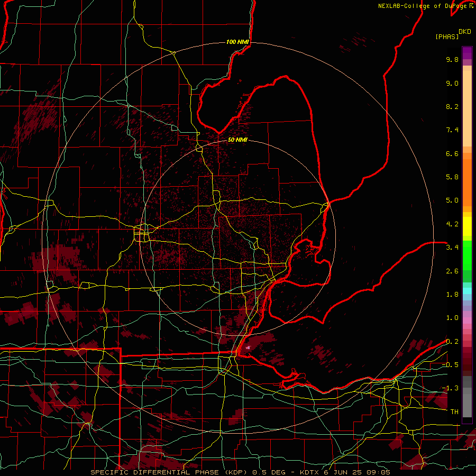
Task: Click the KDTX station identifier
Action: pyautogui.click(x=309, y=472)
